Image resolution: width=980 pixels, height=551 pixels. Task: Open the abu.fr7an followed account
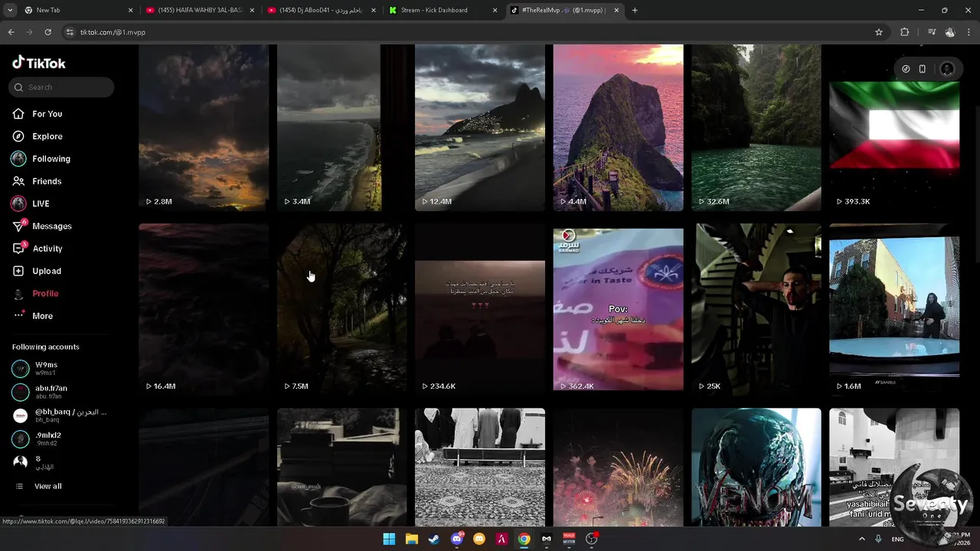pos(51,392)
